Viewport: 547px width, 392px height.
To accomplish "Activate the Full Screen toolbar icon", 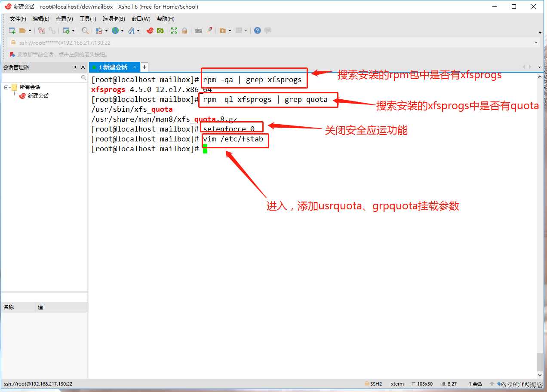I will tap(174, 31).
